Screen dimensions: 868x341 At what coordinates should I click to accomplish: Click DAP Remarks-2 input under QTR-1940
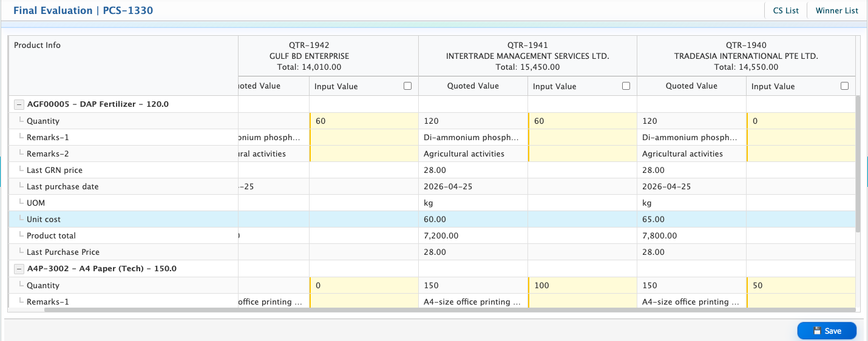click(801, 154)
